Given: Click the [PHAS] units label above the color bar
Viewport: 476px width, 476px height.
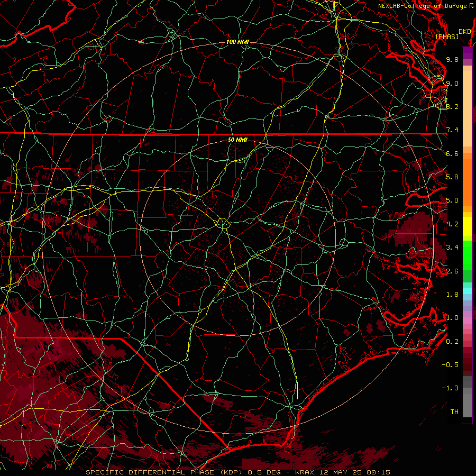Looking at the screenshot, I should [447, 36].
